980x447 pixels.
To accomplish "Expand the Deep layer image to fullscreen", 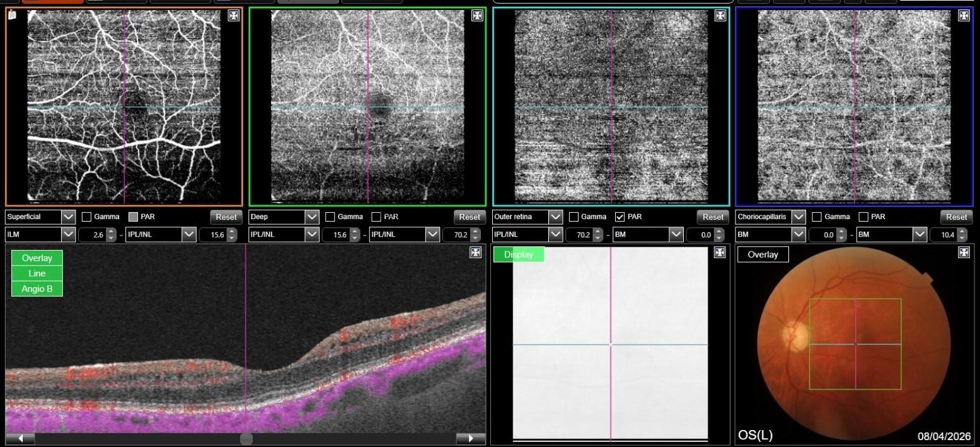I will [x=477, y=16].
